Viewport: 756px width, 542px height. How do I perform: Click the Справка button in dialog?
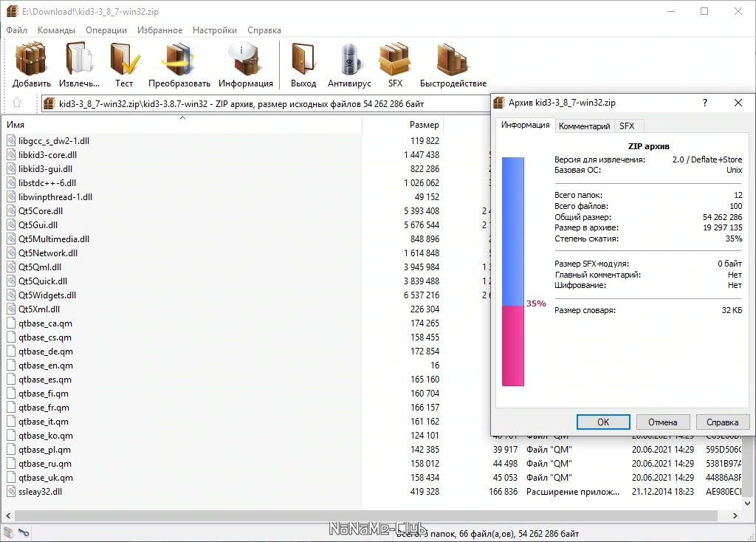(722, 422)
